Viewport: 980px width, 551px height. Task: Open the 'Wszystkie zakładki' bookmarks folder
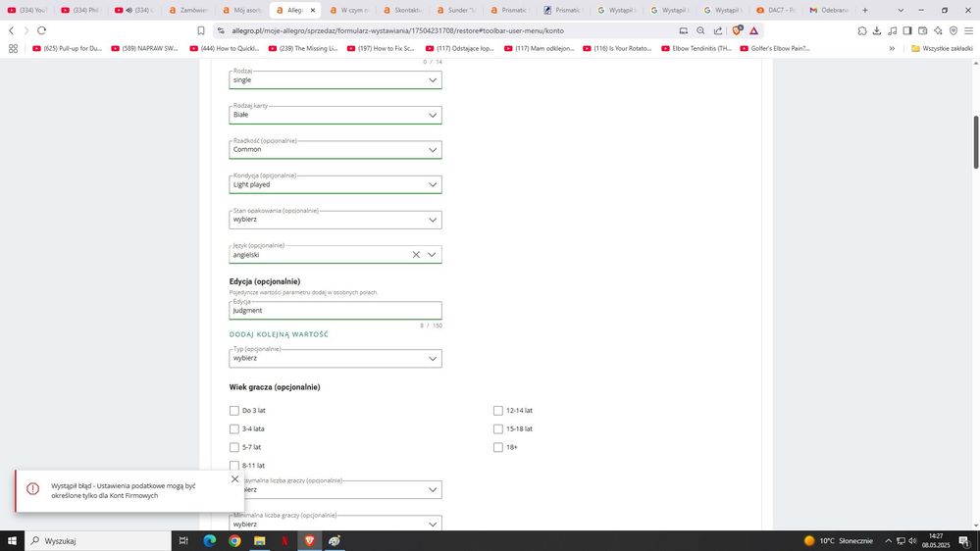click(x=941, y=48)
